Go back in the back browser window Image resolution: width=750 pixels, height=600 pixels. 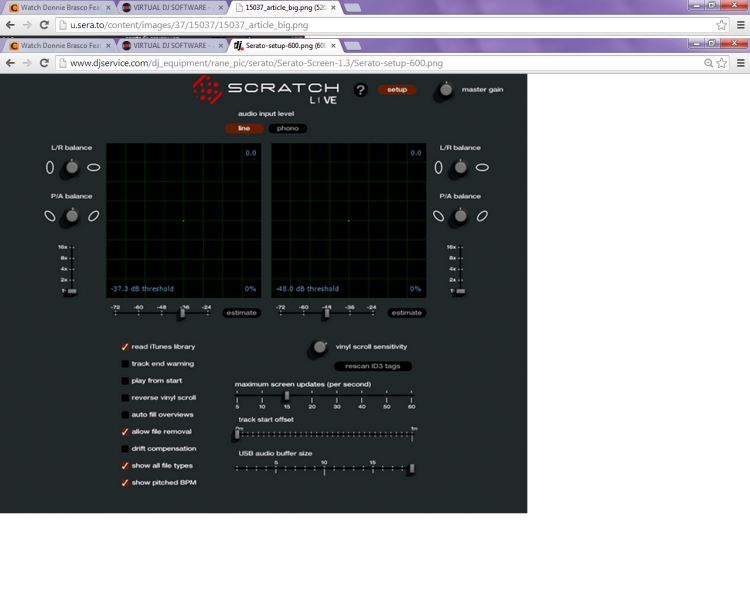pyautogui.click(x=10, y=25)
